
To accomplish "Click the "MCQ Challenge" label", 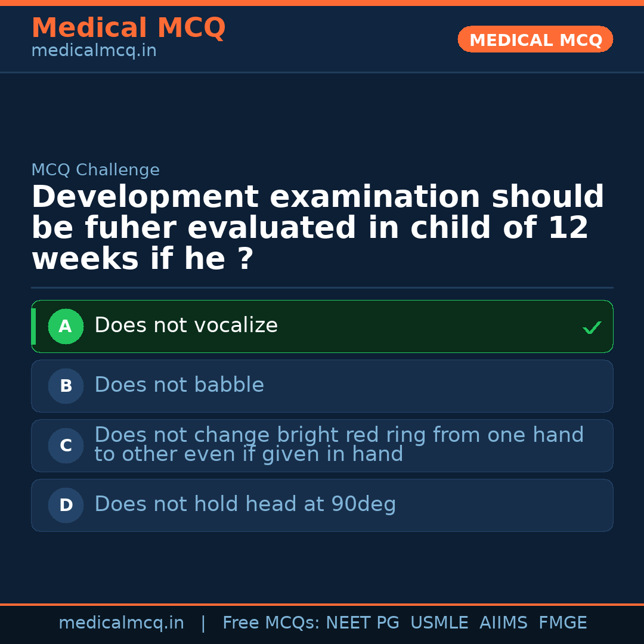I will (x=95, y=171).
